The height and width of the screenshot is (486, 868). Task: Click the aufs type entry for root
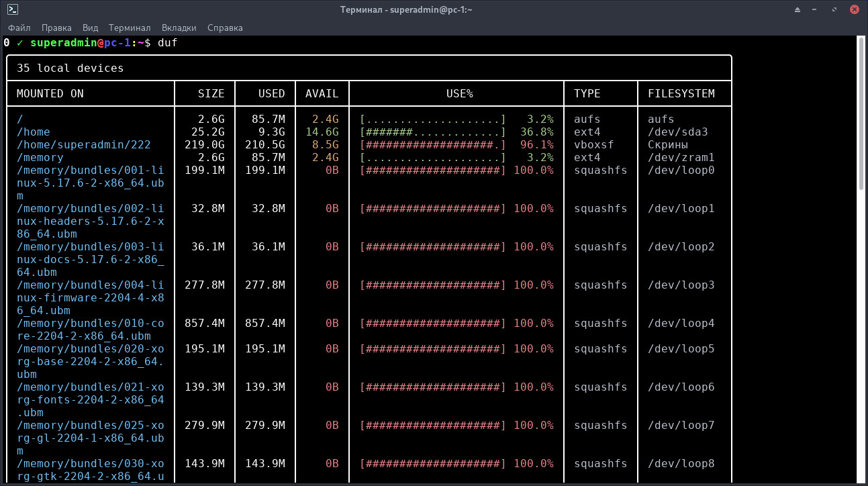587,119
